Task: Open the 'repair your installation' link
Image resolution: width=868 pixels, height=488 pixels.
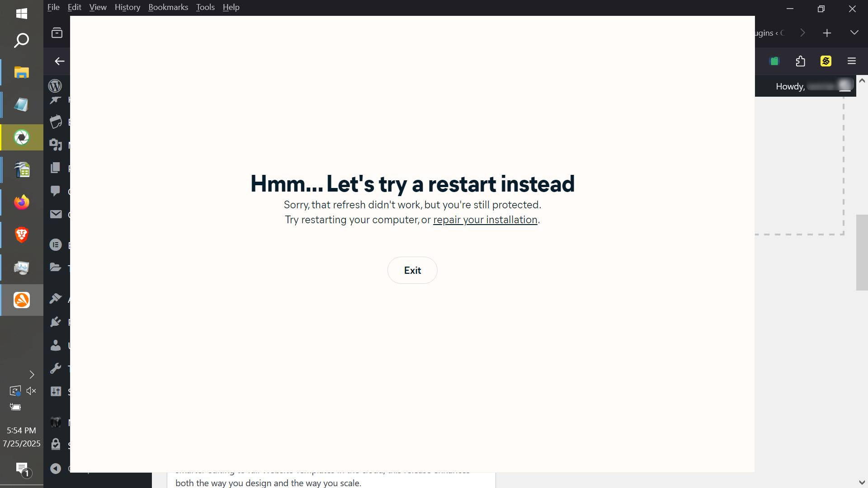Action: click(x=485, y=220)
